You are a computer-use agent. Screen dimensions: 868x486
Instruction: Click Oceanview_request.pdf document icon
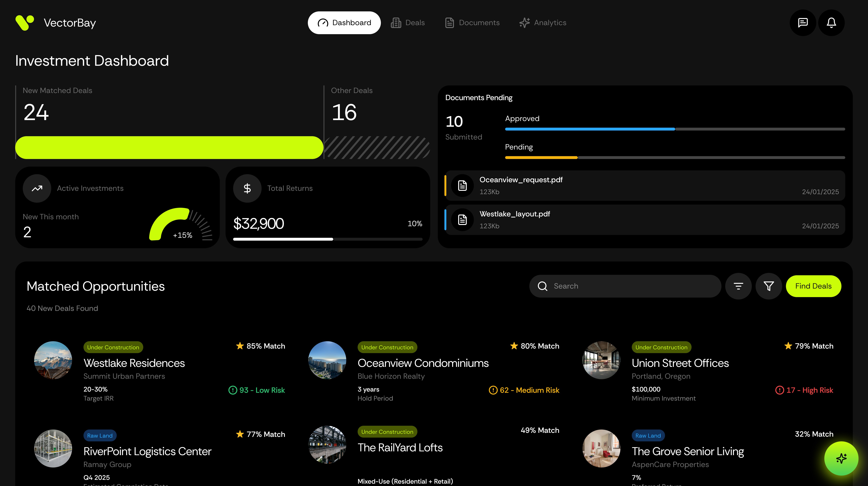point(462,186)
